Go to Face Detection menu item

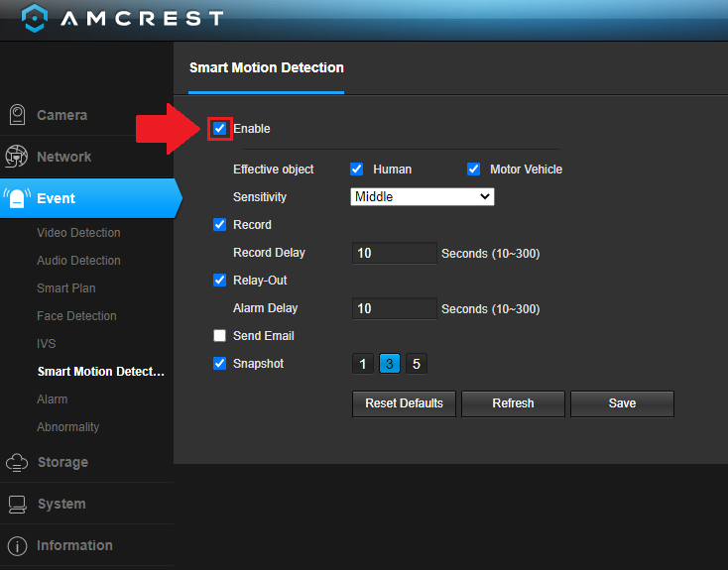[76, 316]
